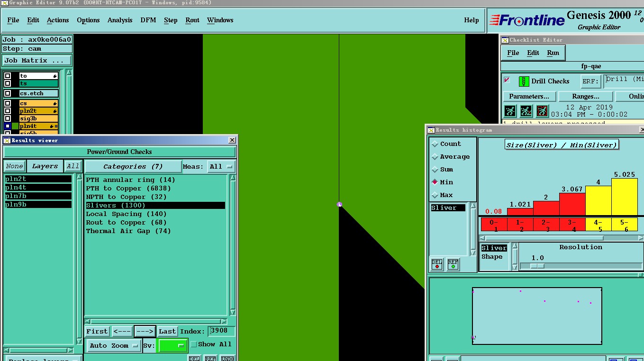Toggle the pln4t layer display checkbox

8,126
